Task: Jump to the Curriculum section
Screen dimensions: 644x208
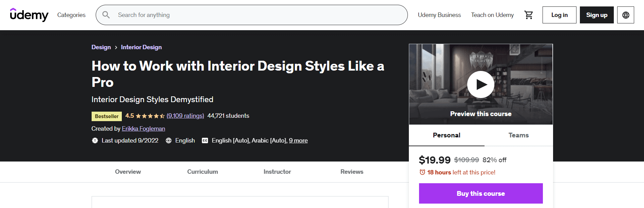Action: (203, 172)
